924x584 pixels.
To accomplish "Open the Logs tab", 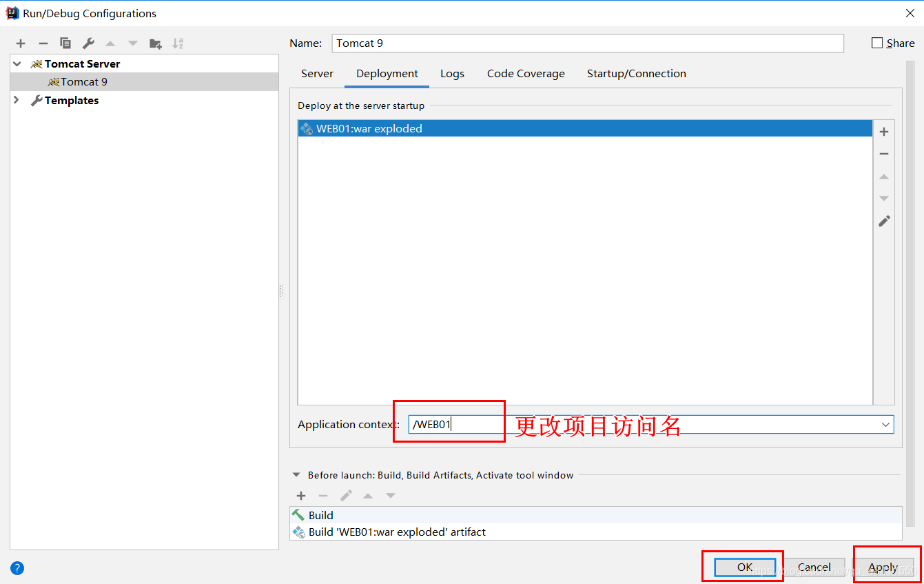I will (x=452, y=74).
